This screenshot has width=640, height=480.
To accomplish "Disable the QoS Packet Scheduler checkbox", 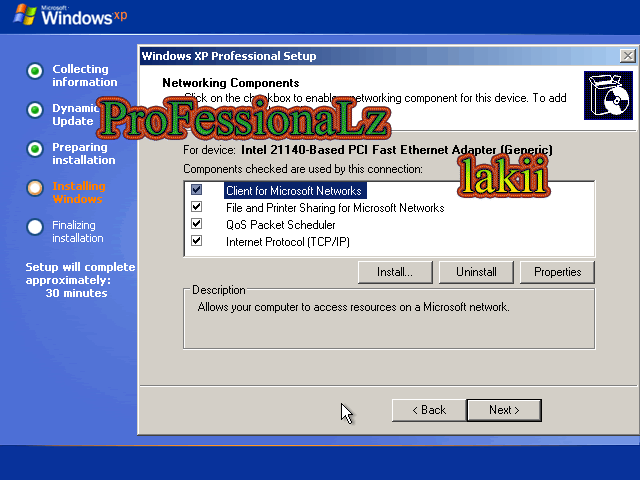I will click(196, 224).
